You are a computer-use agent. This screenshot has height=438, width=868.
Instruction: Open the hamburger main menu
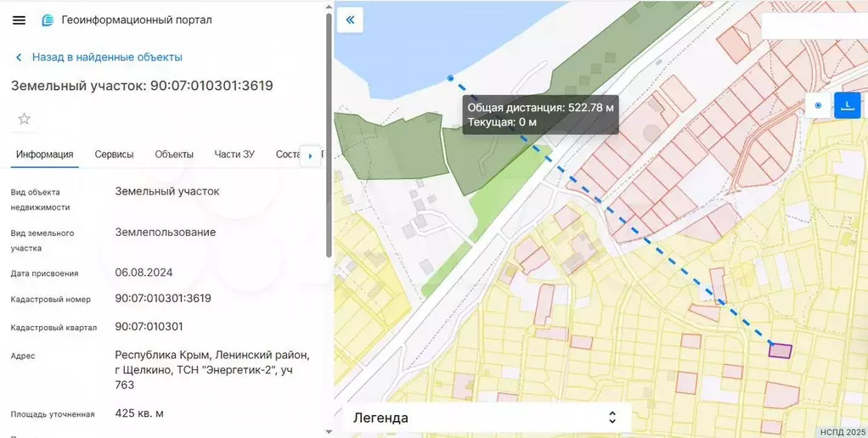(19, 20)
